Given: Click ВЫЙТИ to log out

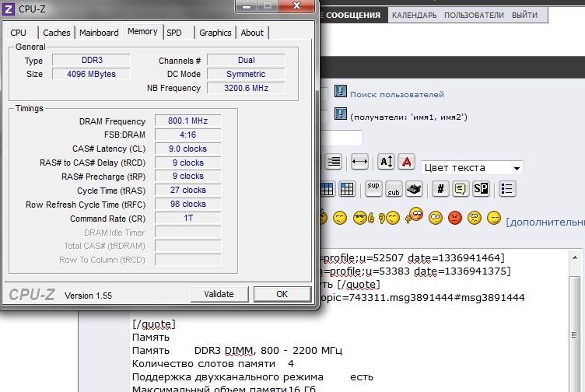Looking at the screenshot, I should 524,16.
